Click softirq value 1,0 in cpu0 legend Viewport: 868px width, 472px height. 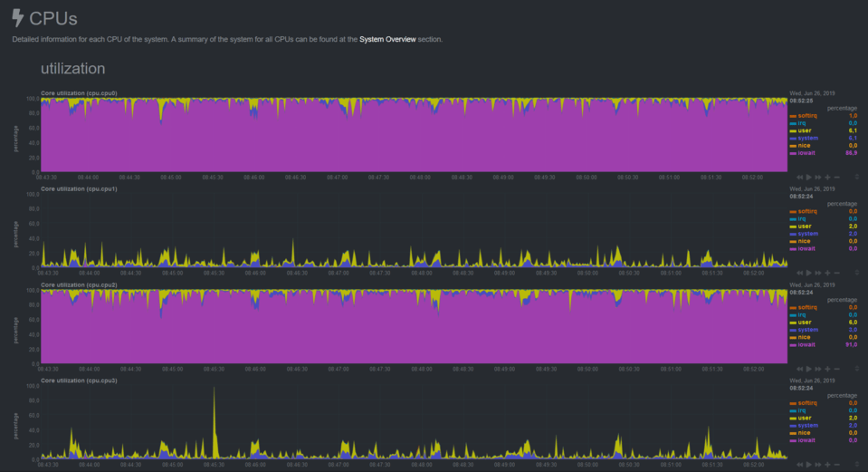853,116
